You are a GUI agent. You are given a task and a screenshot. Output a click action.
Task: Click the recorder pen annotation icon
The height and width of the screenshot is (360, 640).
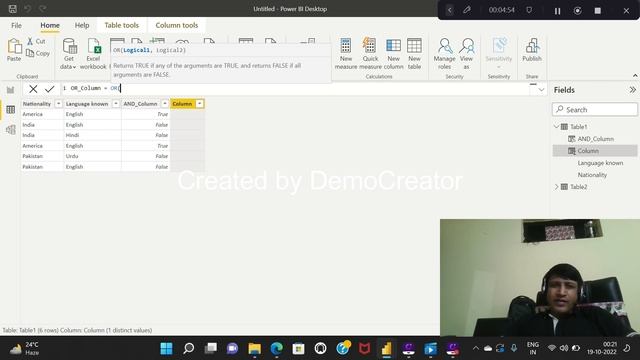pos(467,10)
